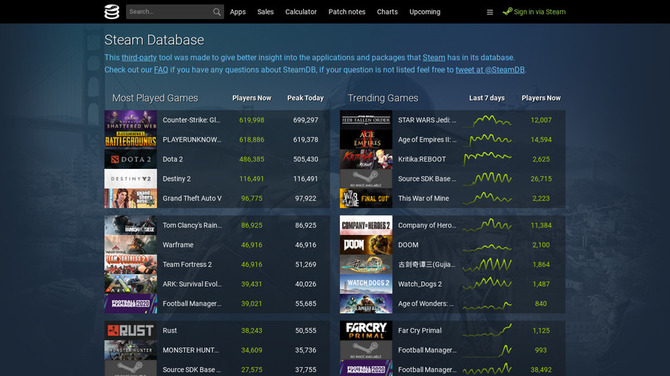Click the This War of Mine thumbnail

366,199
